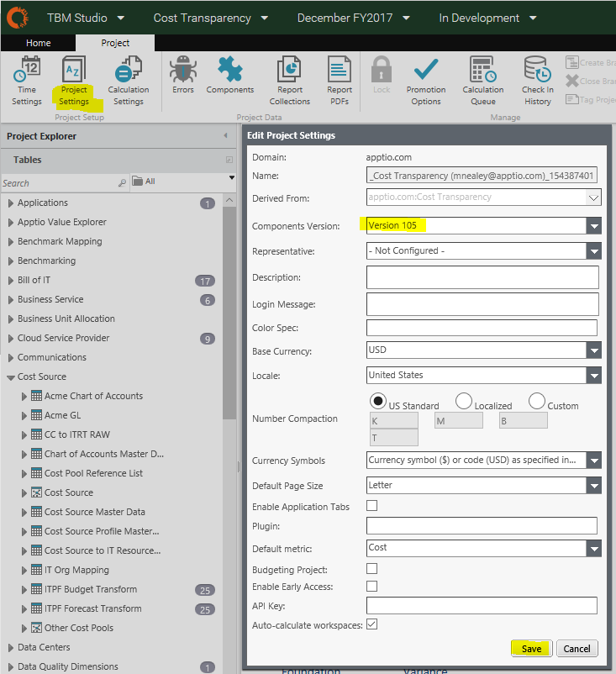Open the TBM Studio menu
Screen dimensions: 616x674
(x=86, y=18)
